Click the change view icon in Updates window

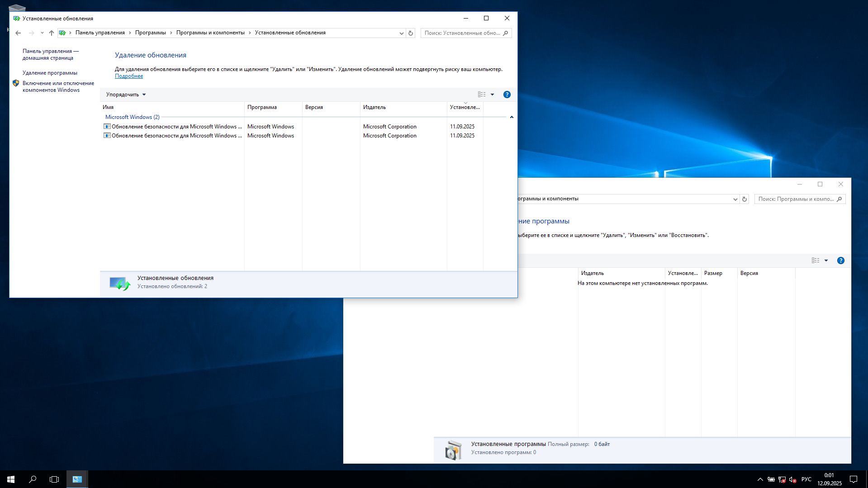tap(482, 95)
